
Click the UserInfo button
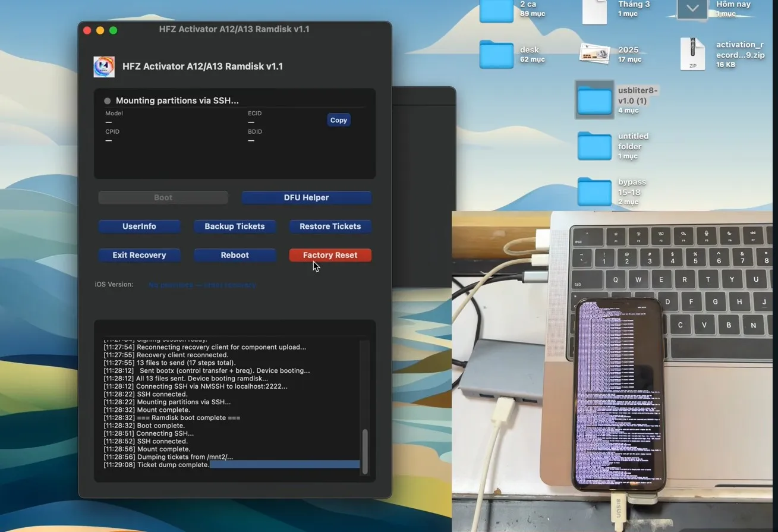point(139,226)
